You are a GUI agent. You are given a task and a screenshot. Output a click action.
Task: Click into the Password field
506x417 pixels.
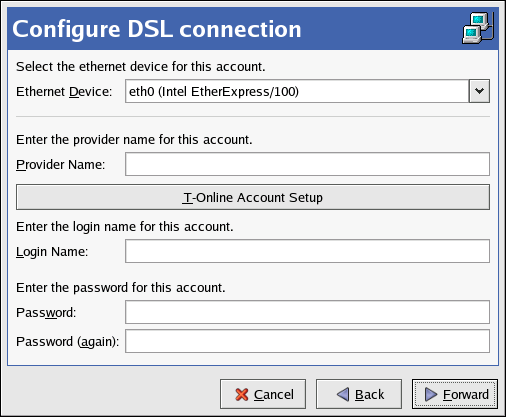[x=307, y=312]
